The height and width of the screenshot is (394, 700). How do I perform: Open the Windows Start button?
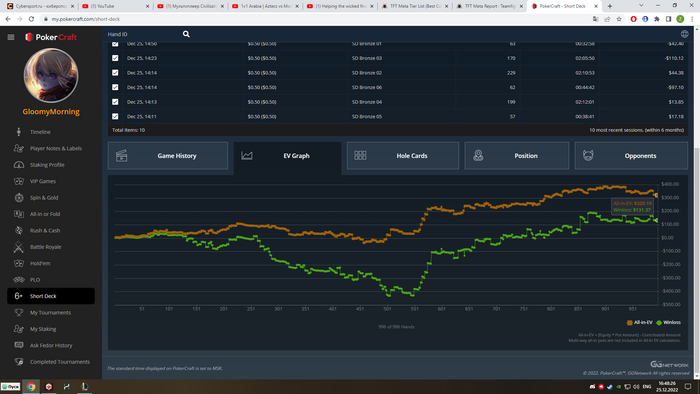(x=11, y=386)
